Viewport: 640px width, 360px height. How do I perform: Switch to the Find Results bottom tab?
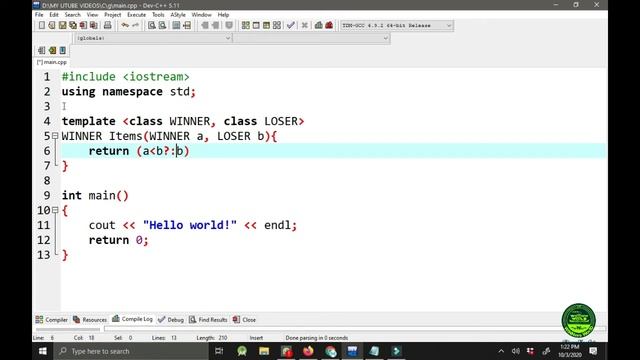point(208,320)
